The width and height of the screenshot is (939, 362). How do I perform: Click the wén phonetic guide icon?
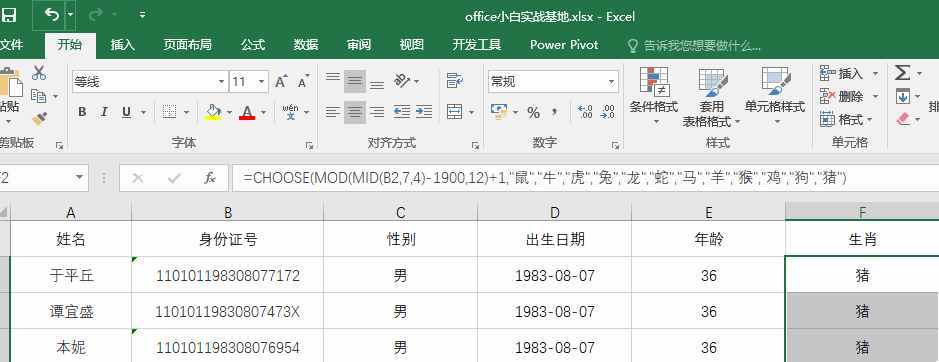pyautogui.click(x=290, y=112)
